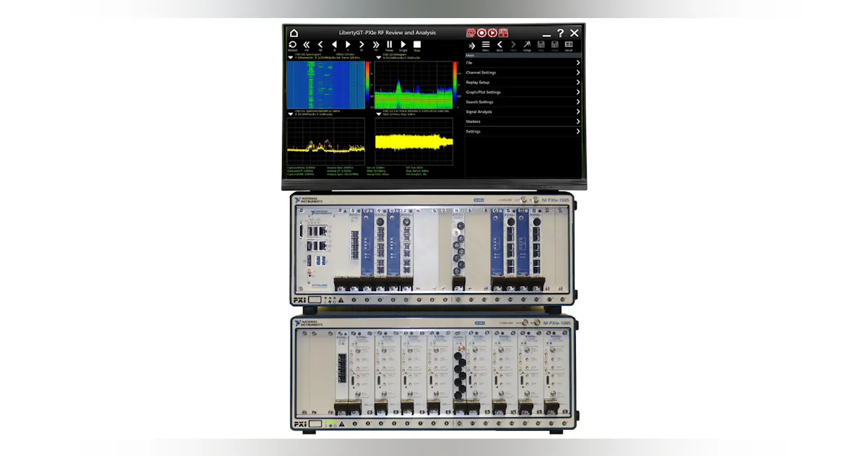
Task: Restart the replay with the Restart icon
Action: tap(292, 45)
